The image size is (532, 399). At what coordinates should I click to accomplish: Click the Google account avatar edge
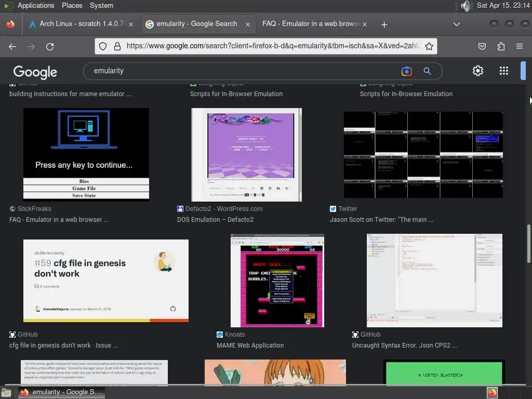pyautogui.click(x=523, y=71)
